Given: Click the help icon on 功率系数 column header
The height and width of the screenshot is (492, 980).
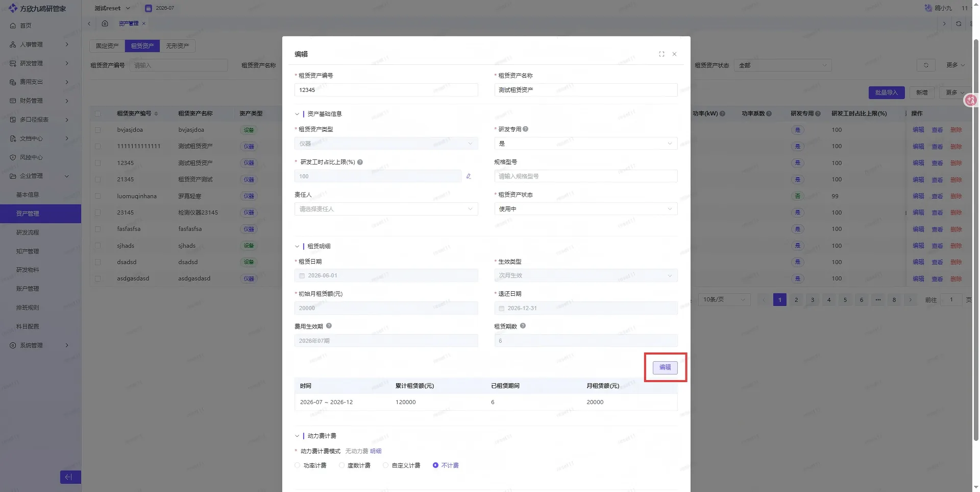Looking at the screenshot, I should (x=769, y=113).
